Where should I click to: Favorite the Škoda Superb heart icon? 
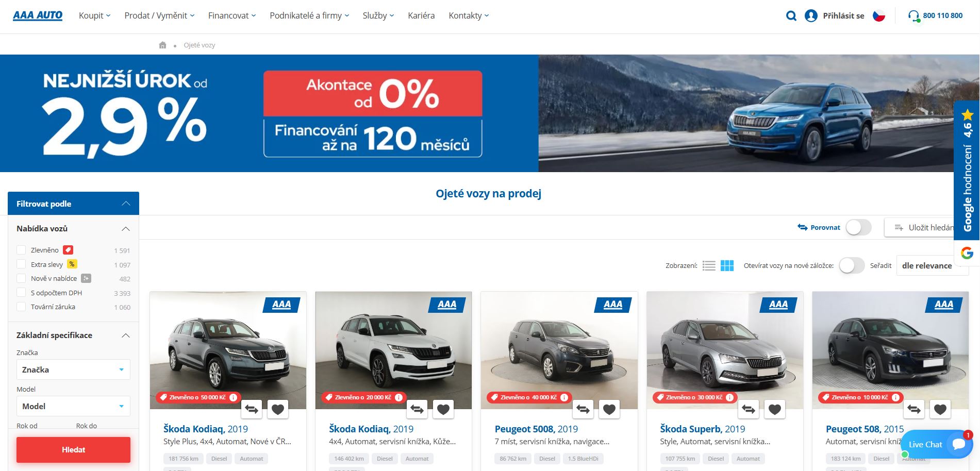775,409
